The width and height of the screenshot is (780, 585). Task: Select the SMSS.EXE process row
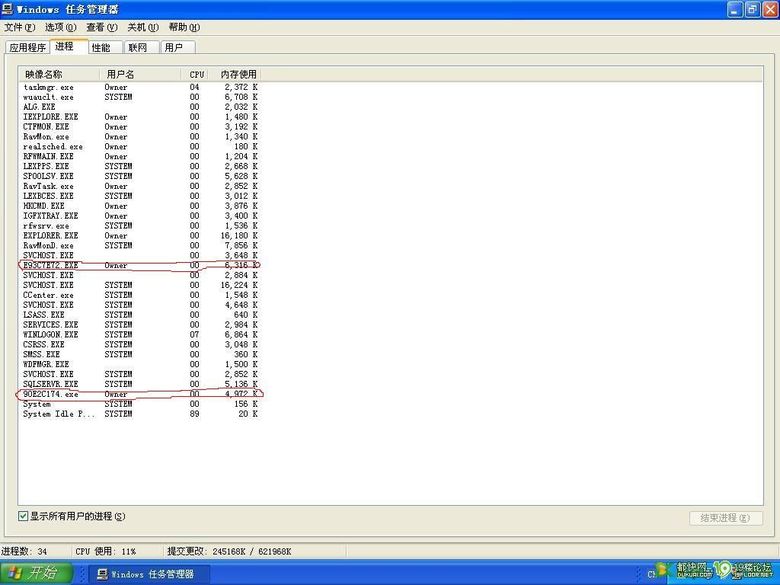tap(140, 355)
